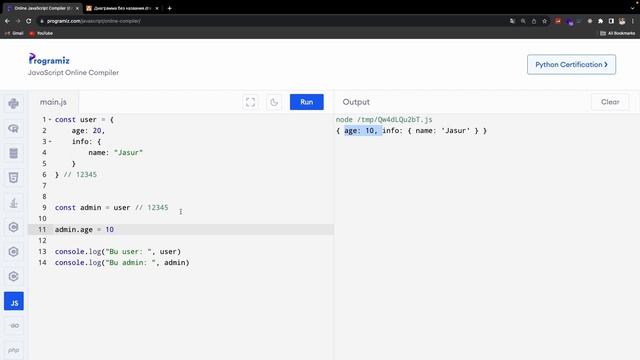Open the YouTube bookmark
Viewport: 640px width, 360px height.
coord(41,33)
